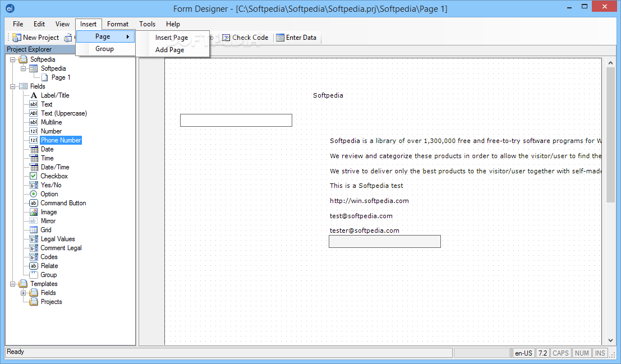This screenshot has width=621, height=364.
Task: Expand the Templates Fields folder
Action: [24, 293]
